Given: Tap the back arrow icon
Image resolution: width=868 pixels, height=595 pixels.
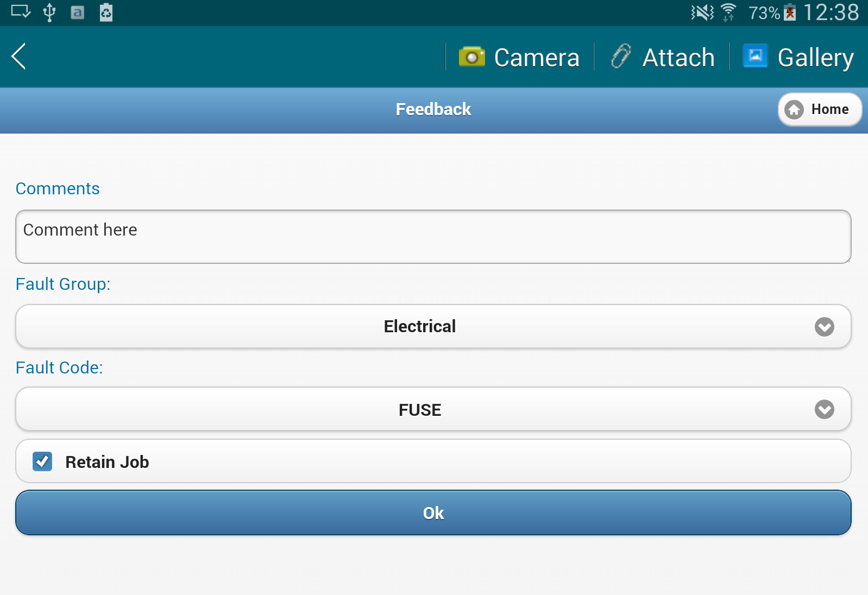Looking at the screenshot, I should [x=18, y=56].
